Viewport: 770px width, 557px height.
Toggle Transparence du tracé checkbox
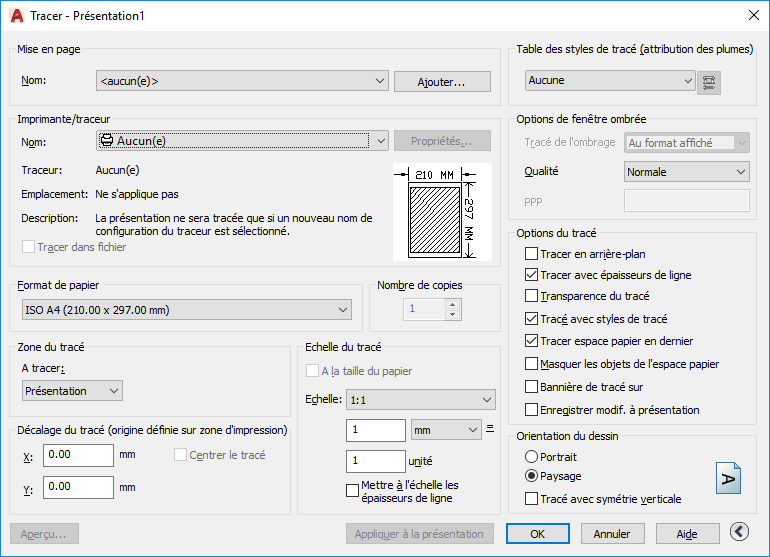532,296
